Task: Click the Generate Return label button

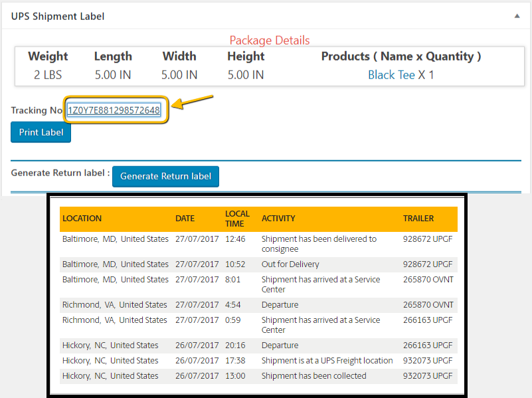Action: [x=165, y=176]
